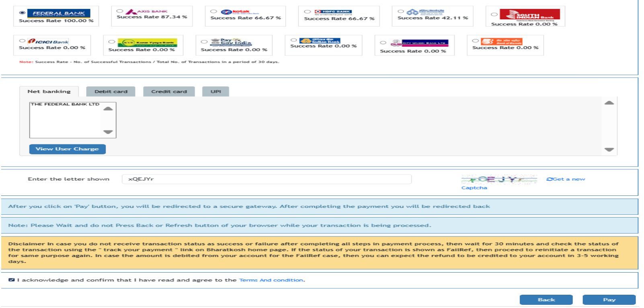The image size is (644, 308).
Task: Click the logo with 42.11 % success rate
Action: [x=425, y=12]
